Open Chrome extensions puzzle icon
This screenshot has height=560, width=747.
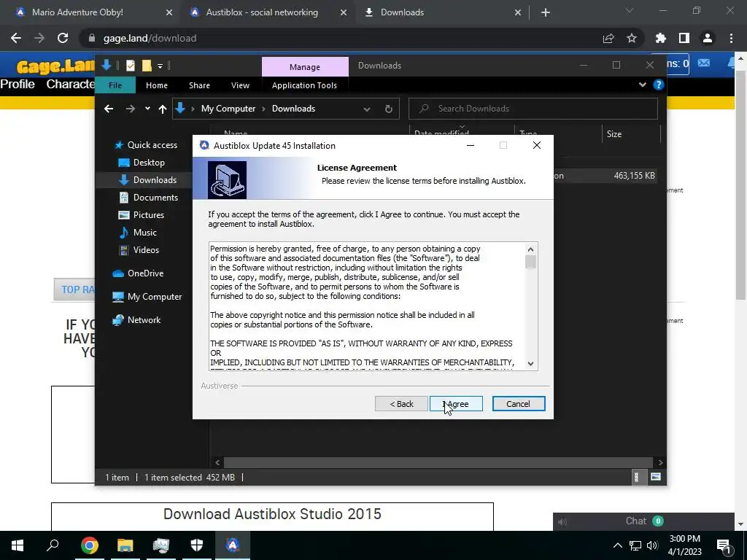pyautogui.click(x=661, y=38)
